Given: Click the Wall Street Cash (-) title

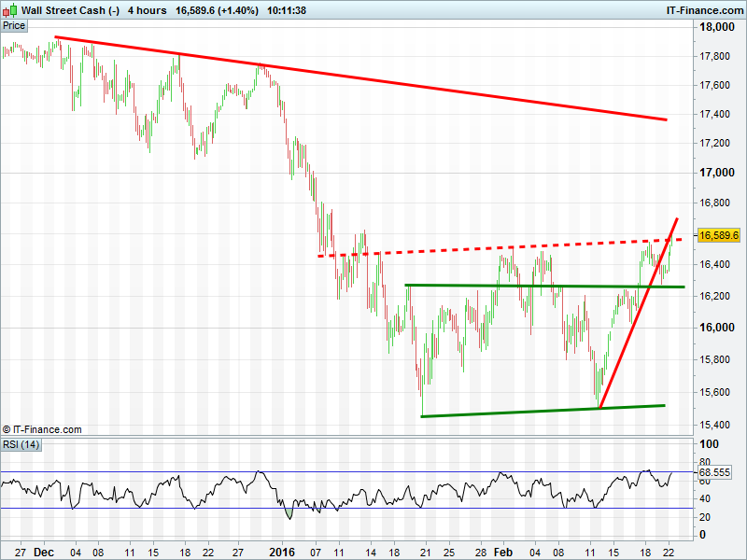Looking at the screenshot, I should tap(71, 10).
